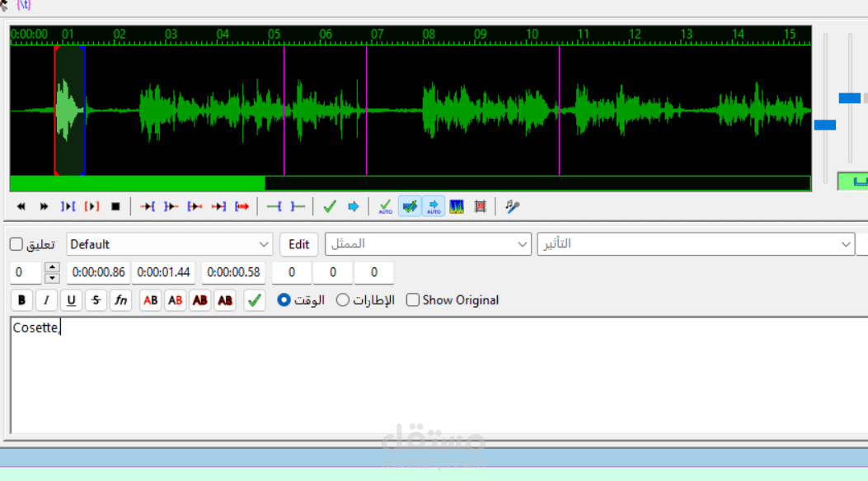
Task: Play last 500 ms of selection
Action: click(x=218, y=207)
